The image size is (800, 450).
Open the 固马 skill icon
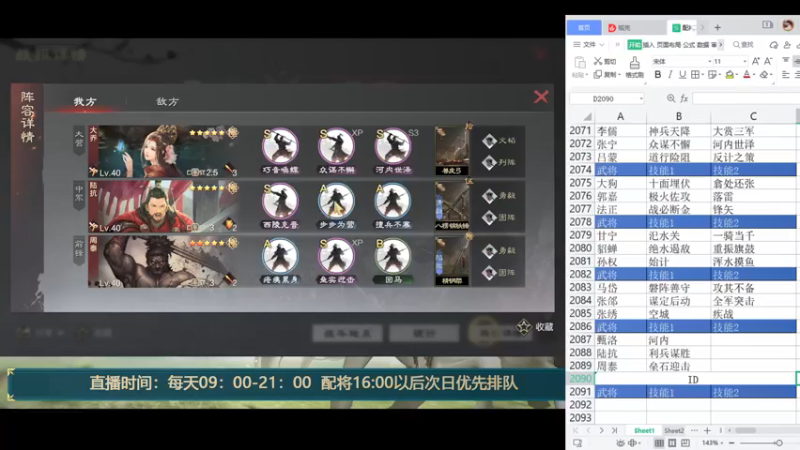pyautogui.click(x=393, y=257)
